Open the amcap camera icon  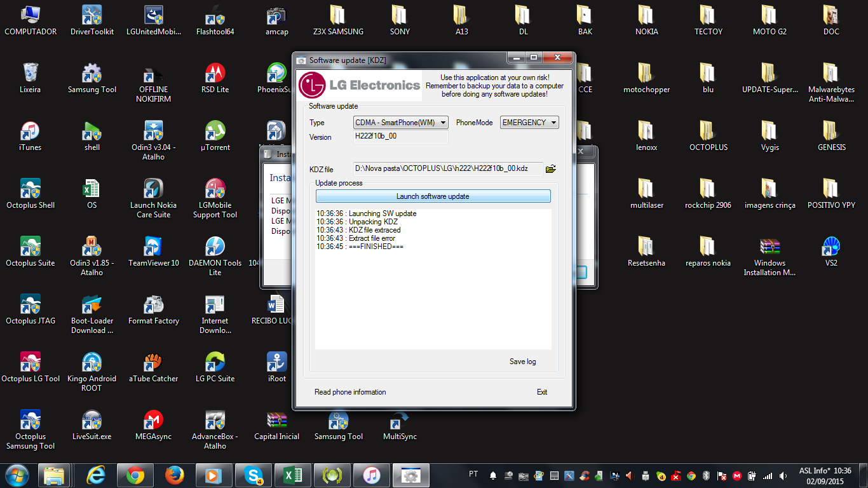point(276,20)
